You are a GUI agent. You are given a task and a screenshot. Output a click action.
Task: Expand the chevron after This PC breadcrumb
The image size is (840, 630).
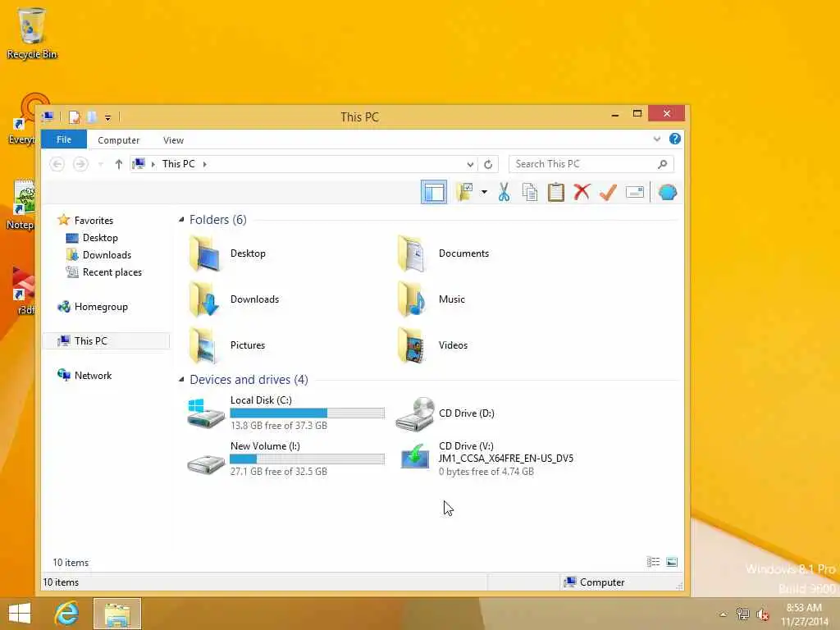pos(204,164)
